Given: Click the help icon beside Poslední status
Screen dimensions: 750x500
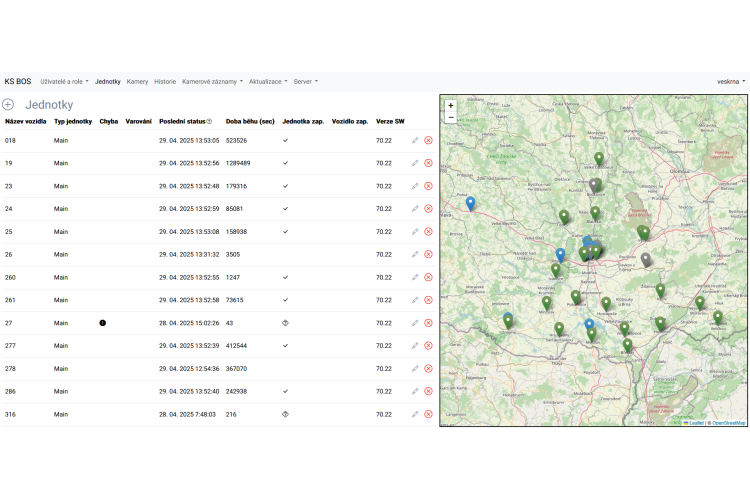Looking at the screenshot, I should click(209, 122).
